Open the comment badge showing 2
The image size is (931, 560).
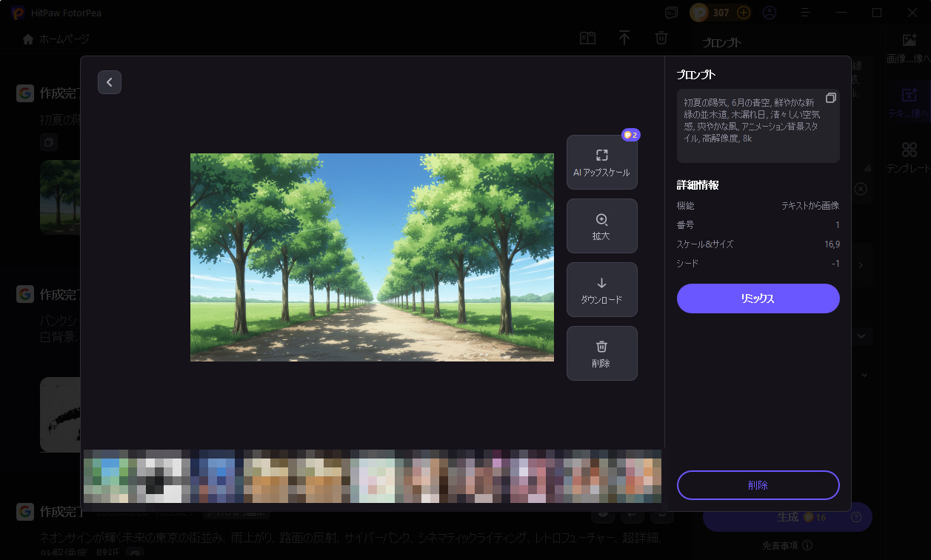631,135
